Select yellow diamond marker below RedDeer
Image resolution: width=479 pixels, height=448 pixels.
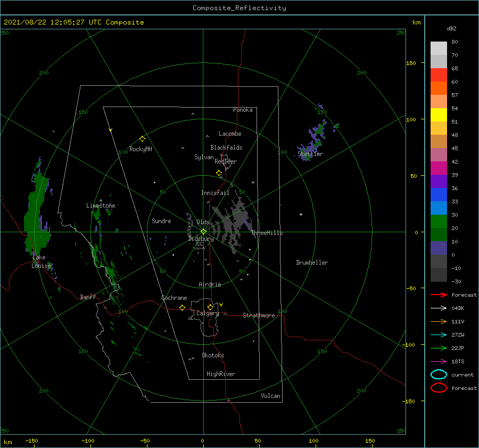tap(219, 173)
